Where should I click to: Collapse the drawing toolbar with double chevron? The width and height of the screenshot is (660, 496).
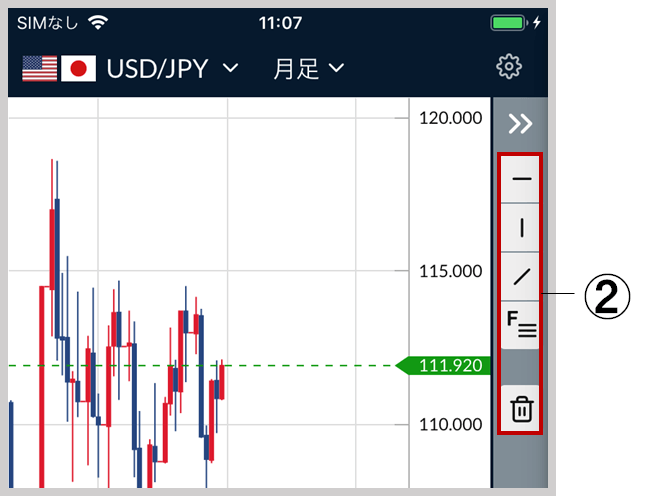point(520,124)
